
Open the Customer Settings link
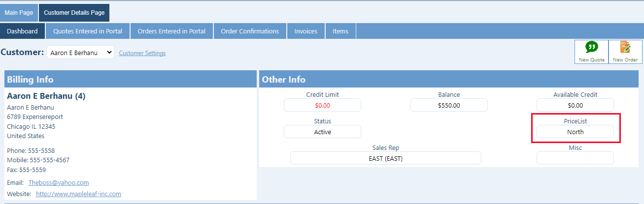click(142, 53)
